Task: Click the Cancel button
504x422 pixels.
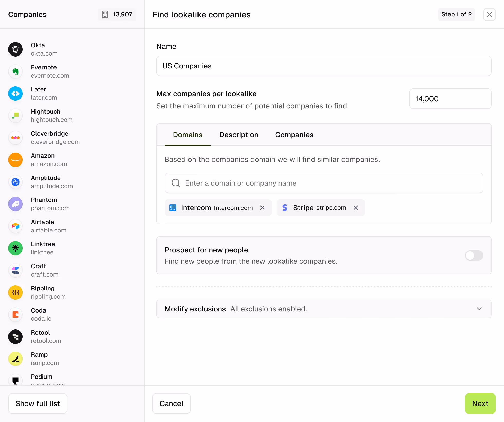Action: pos(172,403)
